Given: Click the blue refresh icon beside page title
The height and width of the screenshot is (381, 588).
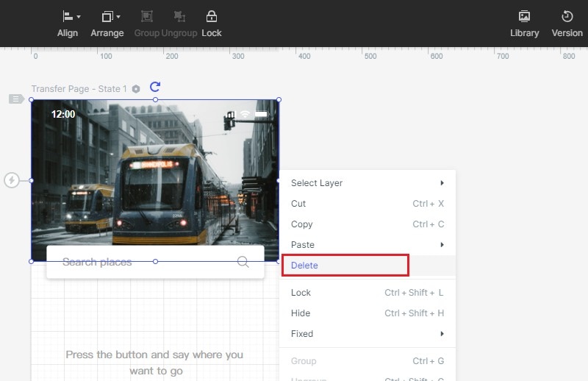Looking at the screenshot, I should point(155,87).
